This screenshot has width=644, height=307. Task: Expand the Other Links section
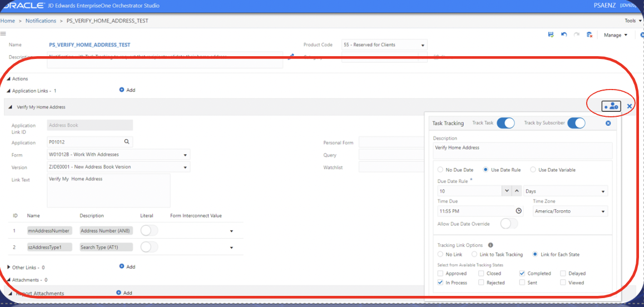coord(9,267)
